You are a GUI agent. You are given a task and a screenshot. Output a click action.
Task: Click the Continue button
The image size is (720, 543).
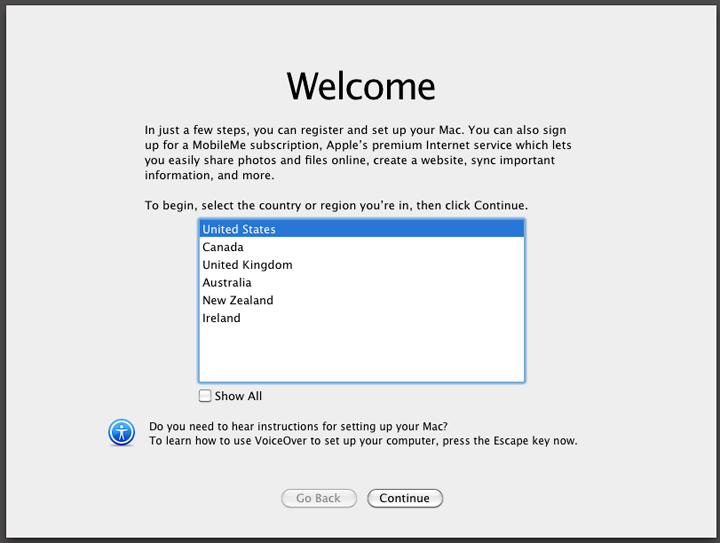405,498
